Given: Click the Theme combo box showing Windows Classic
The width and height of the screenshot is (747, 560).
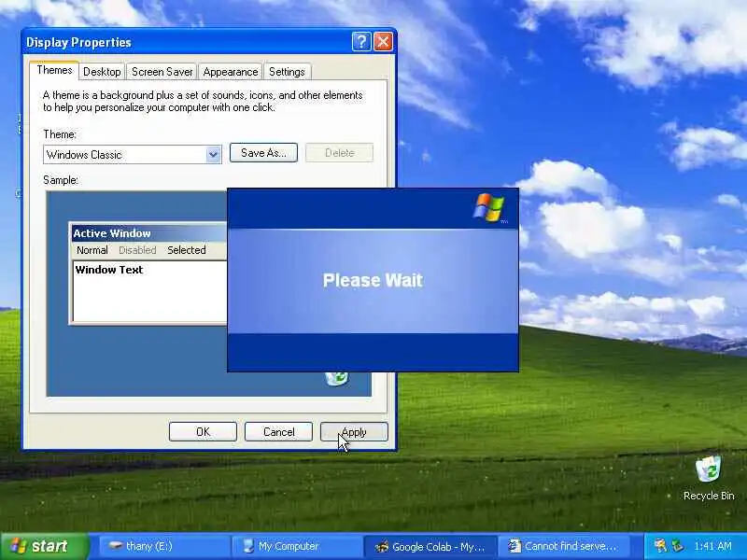Looking at the screenshot, I should click(x=132, y=155).
